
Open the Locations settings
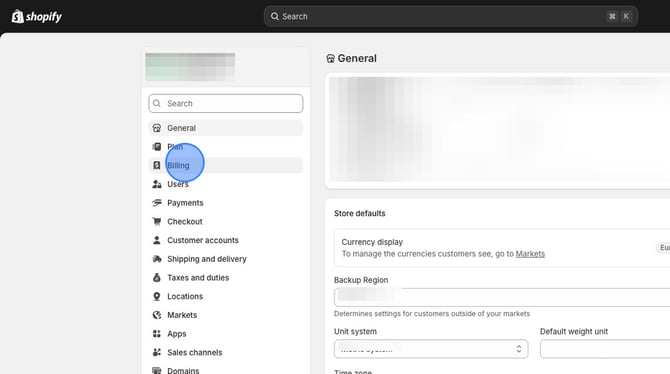tap(226, 296)
